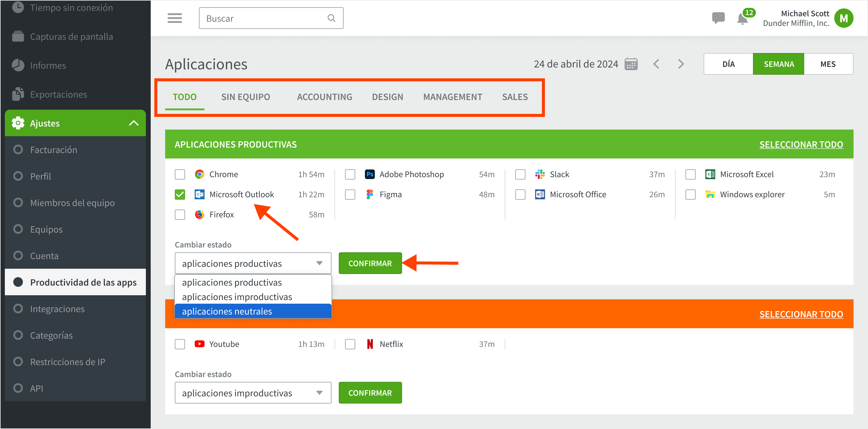Open Facturación settings page
The height and width of the screenshot is (429, 868).
[x=76, y=149]
